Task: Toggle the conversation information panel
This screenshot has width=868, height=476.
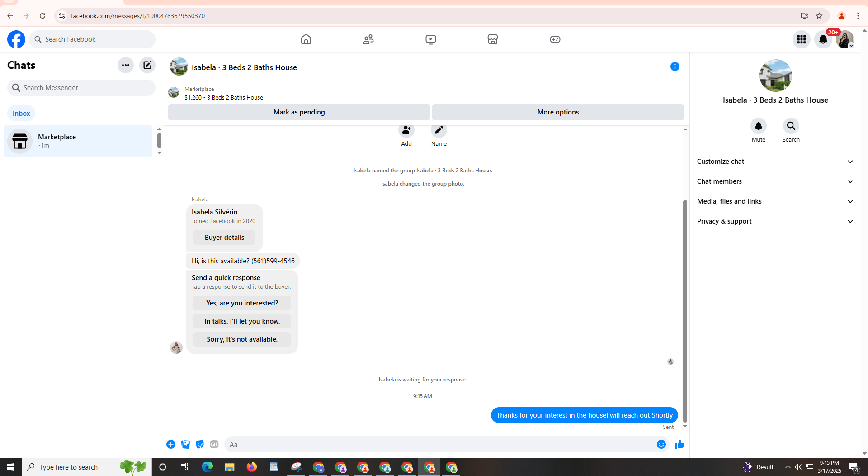Action: pyautogui.click(x=675, y=67)
